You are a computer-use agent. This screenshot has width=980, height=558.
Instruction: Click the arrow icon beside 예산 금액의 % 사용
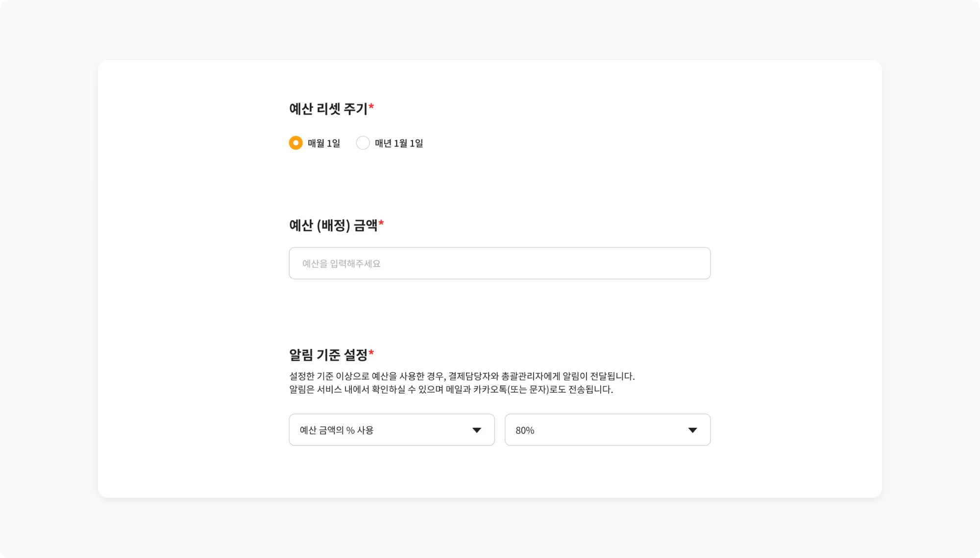477,430
